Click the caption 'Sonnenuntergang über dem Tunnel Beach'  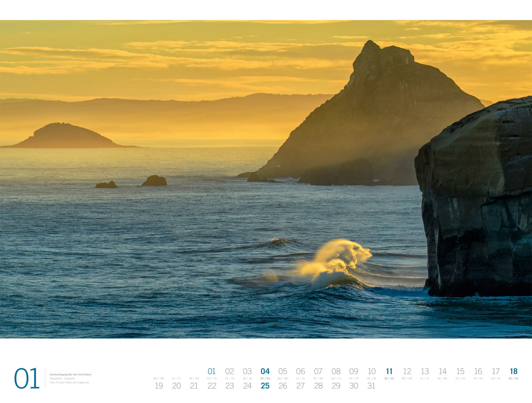(x=70, y=374)
